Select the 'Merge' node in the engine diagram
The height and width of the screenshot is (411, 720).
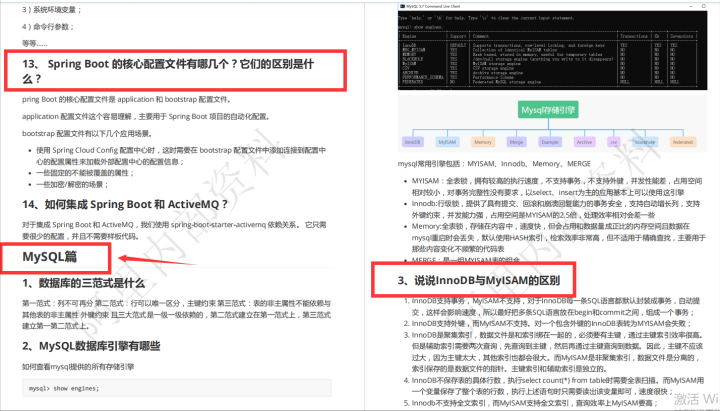point(516,142)
